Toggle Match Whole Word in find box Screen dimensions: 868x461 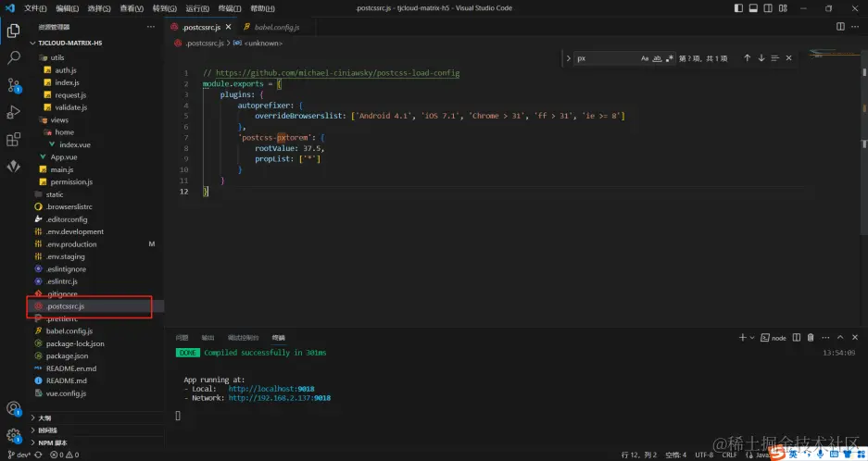pyautogui.click(x=658, y=58)
